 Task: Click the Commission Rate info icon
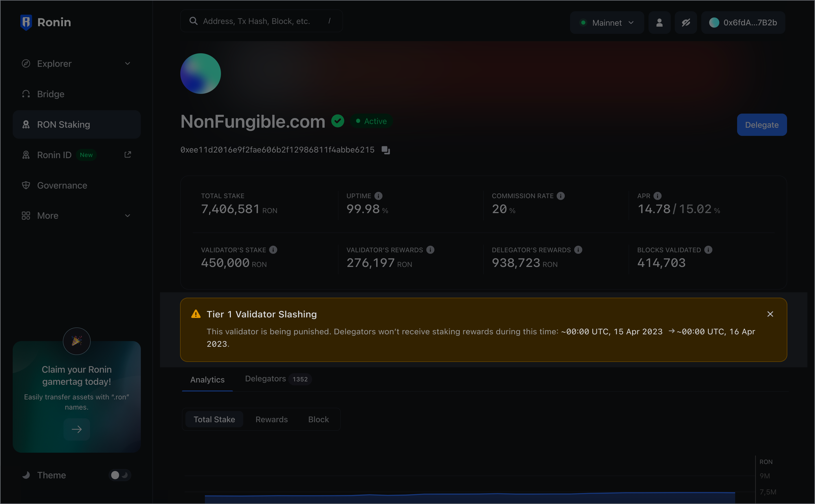[560, 196]
